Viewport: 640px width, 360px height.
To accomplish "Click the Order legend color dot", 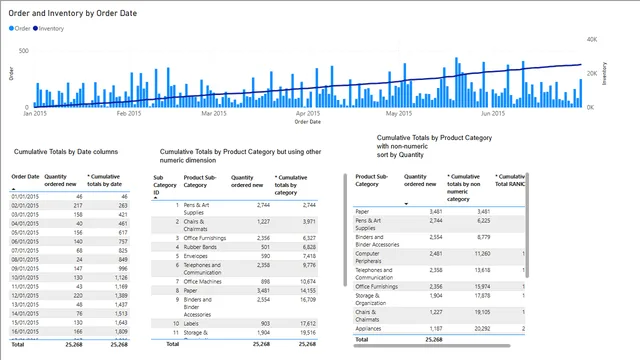I will click(x=11, y=29).
